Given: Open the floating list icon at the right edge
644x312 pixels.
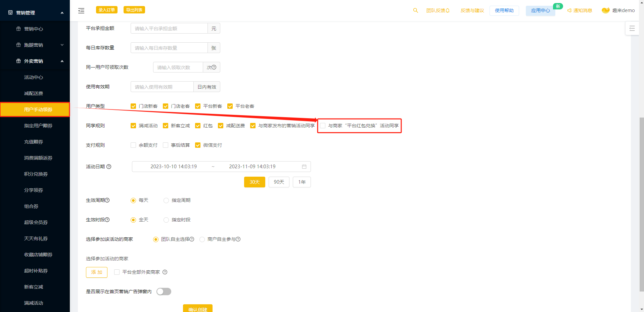Looking at the screenshot, I should point(632,28).
